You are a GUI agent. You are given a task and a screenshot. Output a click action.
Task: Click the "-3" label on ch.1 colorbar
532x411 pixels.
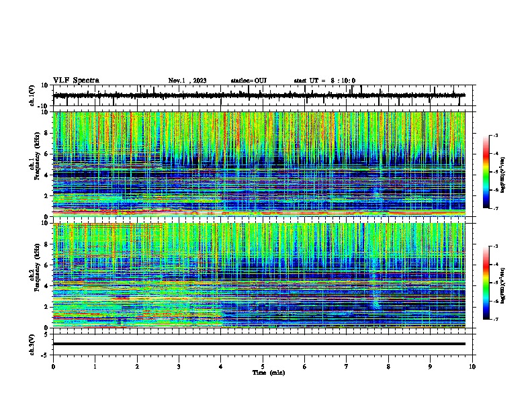coord(496,136)
